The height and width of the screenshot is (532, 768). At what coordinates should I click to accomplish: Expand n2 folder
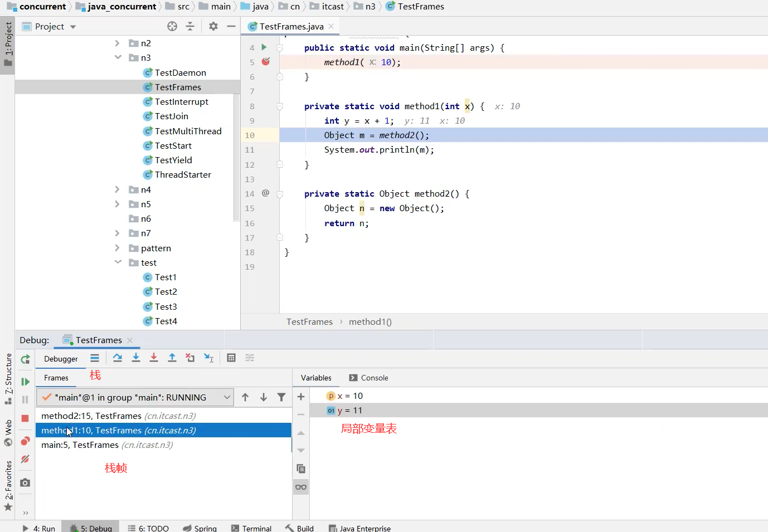click(x=117, y=43)
